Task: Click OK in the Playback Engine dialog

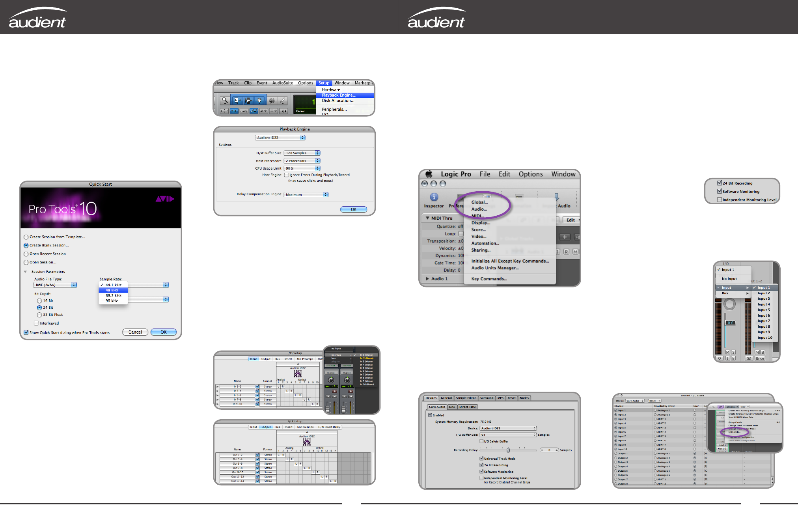Action: pyautogui.click(x=354, y=209)
